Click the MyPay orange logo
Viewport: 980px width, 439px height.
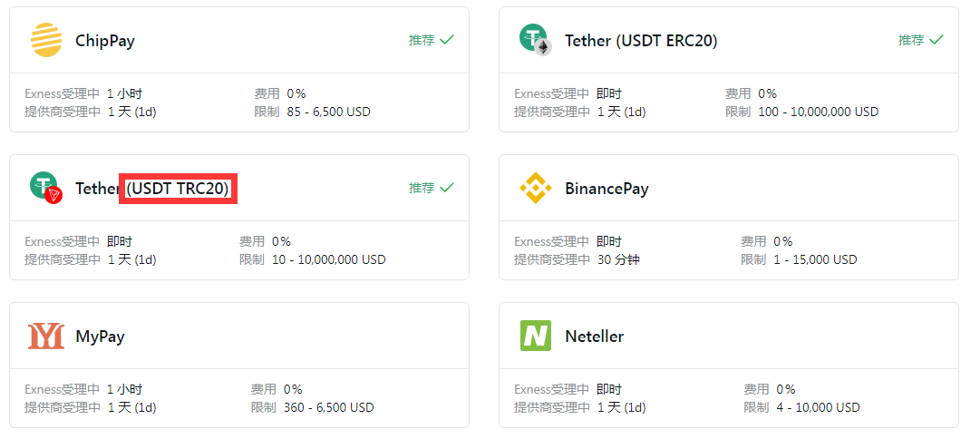(46, 336)
